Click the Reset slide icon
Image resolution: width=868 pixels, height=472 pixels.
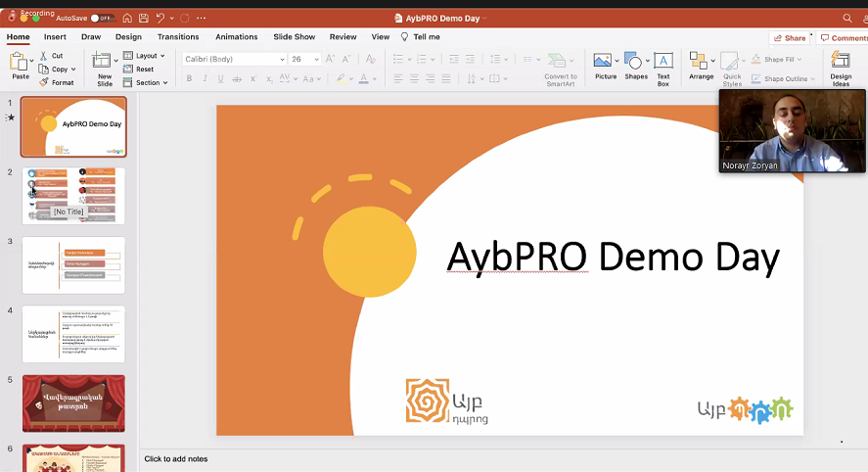[128, 70]
